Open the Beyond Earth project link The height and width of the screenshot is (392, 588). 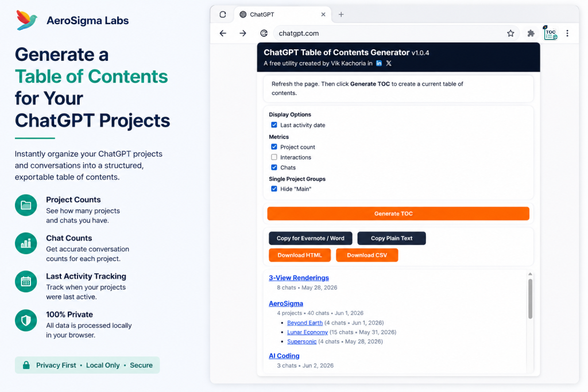click(305, 323)
